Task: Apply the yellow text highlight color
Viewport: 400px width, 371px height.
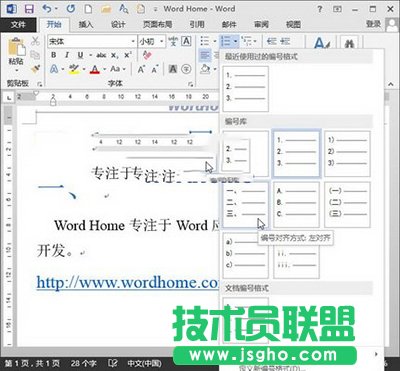Action: click(x=74, y=69)
